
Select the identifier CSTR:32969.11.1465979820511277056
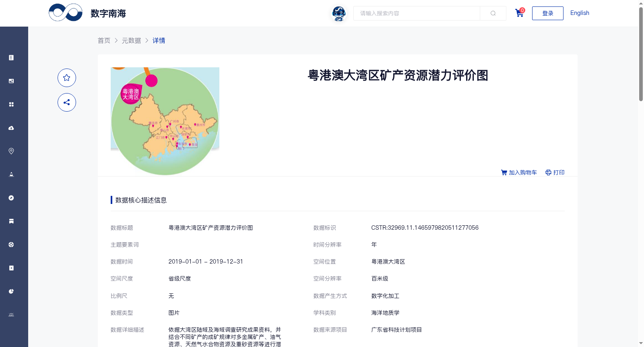point(425,228)
